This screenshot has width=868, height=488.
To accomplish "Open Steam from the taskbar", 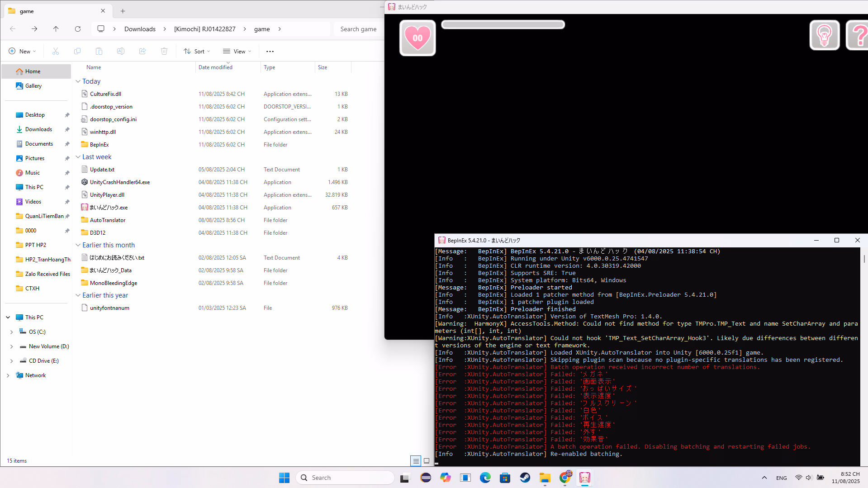I will coord(525,478).
